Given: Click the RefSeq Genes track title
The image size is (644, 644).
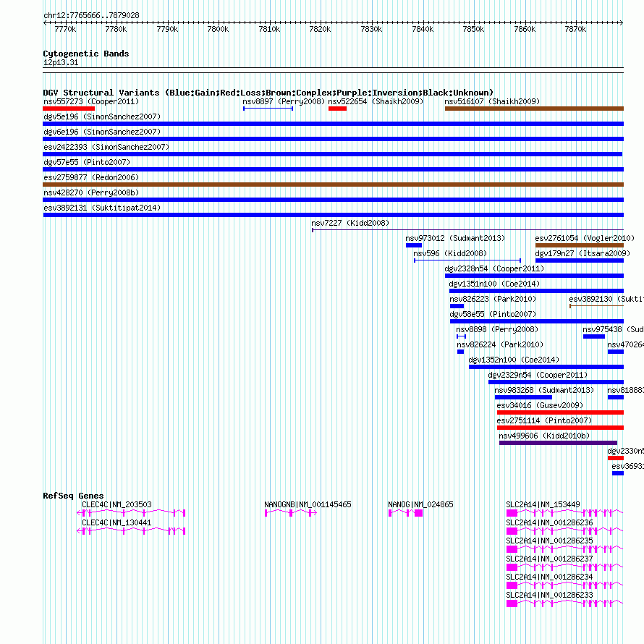Looking at the screenshot, I should tap(73, 496).
